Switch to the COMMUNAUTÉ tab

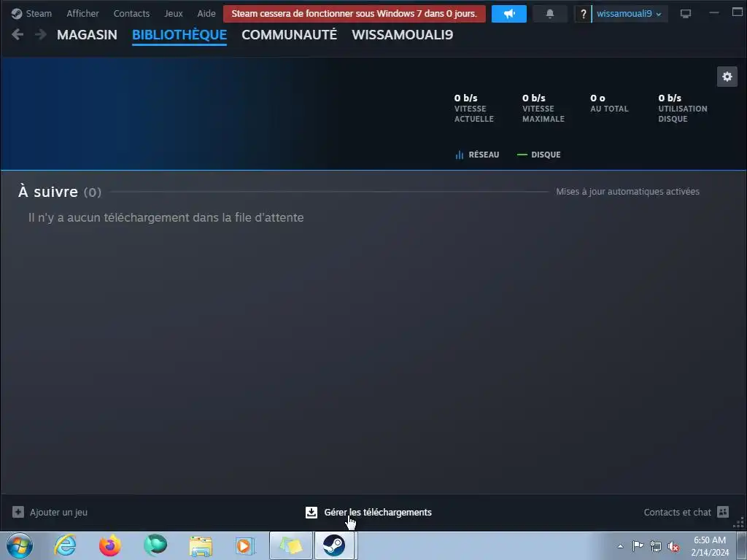[x=289, y=35]
